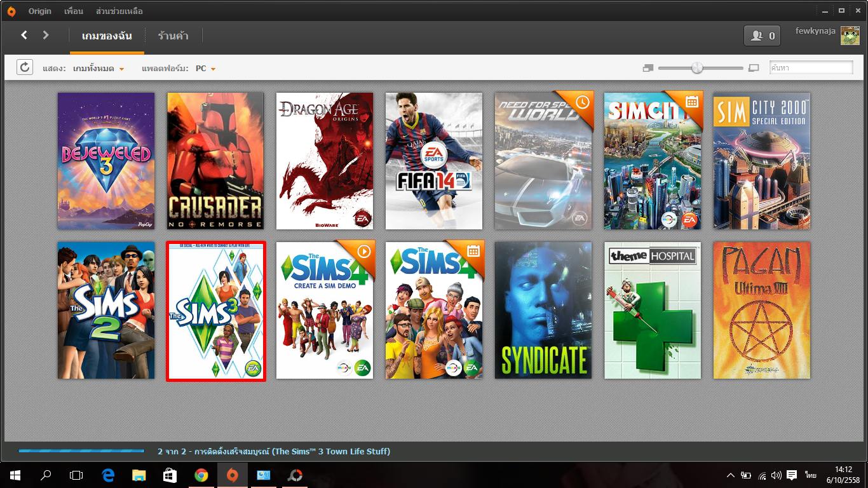Screen dimensions: 868x488
Task: Select The Sims 2 game tile
Action: (106, 310)
